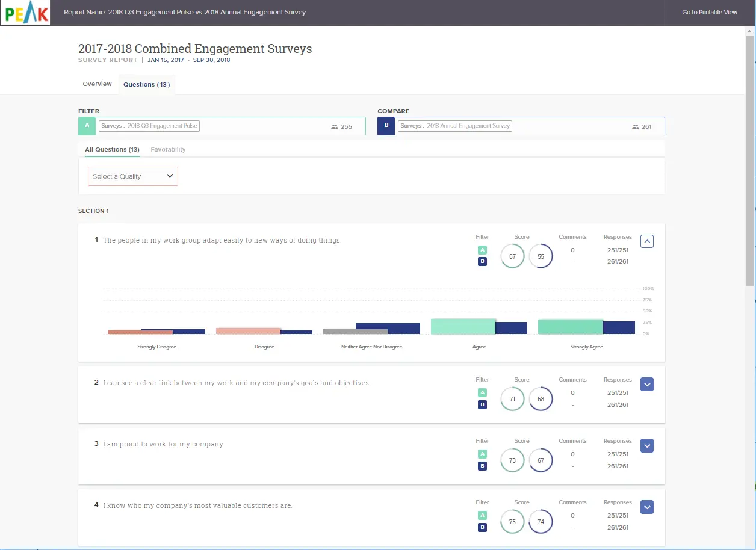Switch to the Overview tab
Screen dimensions: 756x550
pos(97,84)
